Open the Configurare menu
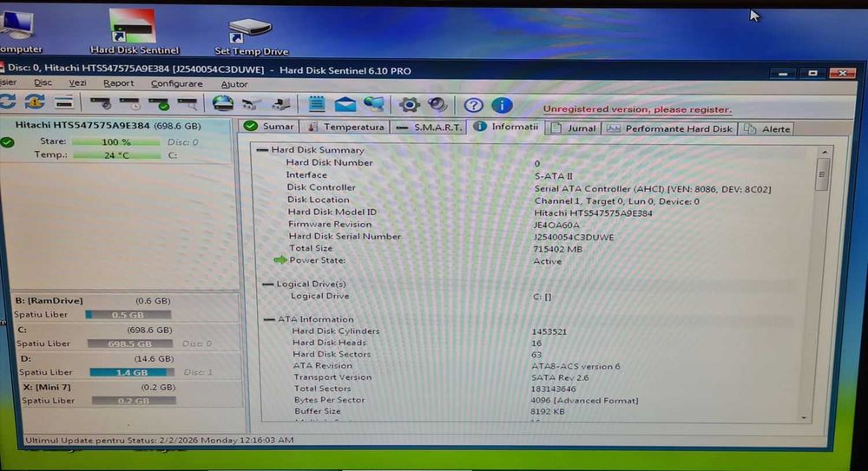868x471 pixels. (x=176, y=84)
